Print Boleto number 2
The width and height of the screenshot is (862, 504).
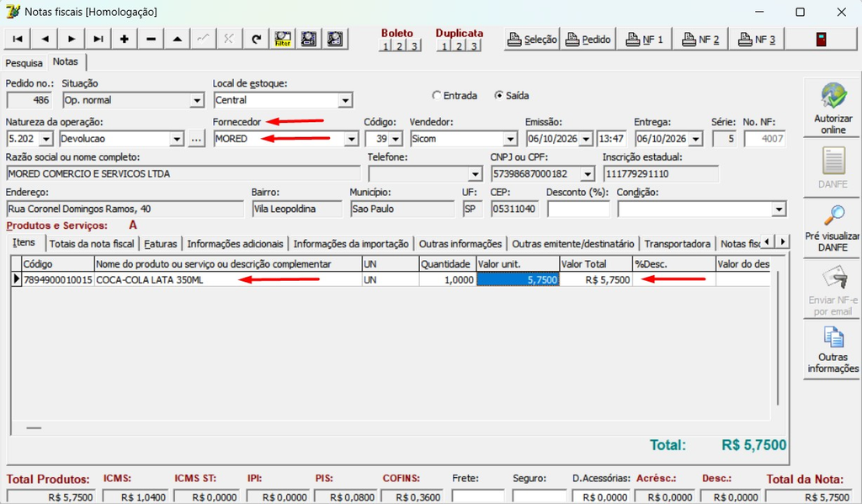(400, 46)
